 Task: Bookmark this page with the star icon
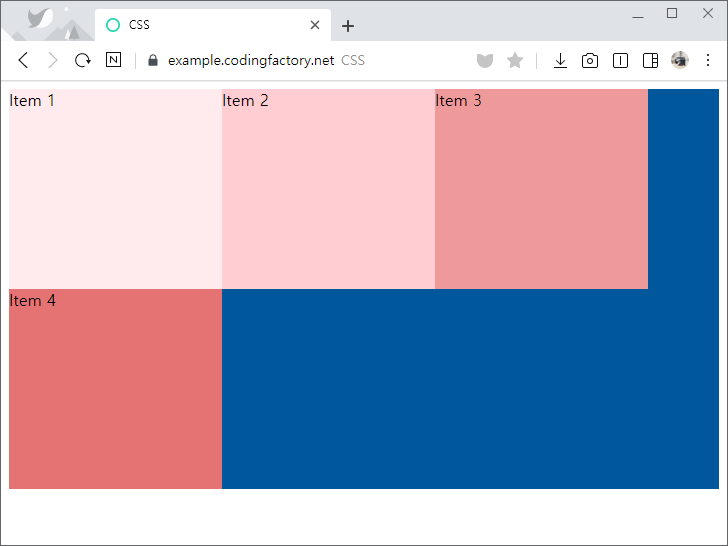(515, 60)
